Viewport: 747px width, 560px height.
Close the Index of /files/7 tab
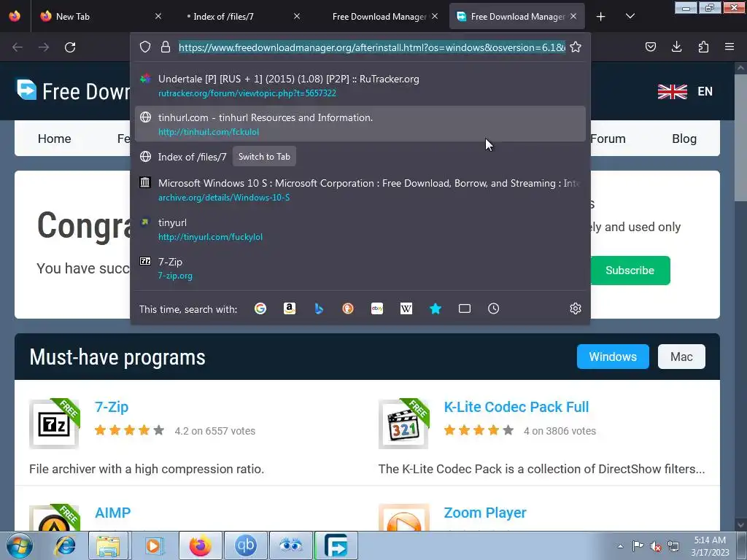click(x=297, y=16)
